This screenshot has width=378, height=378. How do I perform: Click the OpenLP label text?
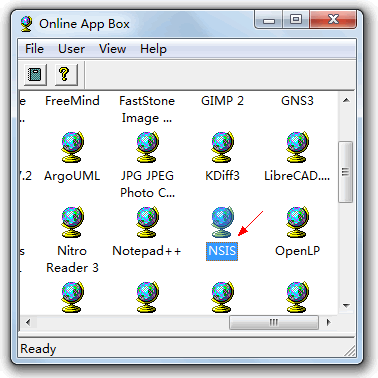pyautogui.click(x=297, y=251)
